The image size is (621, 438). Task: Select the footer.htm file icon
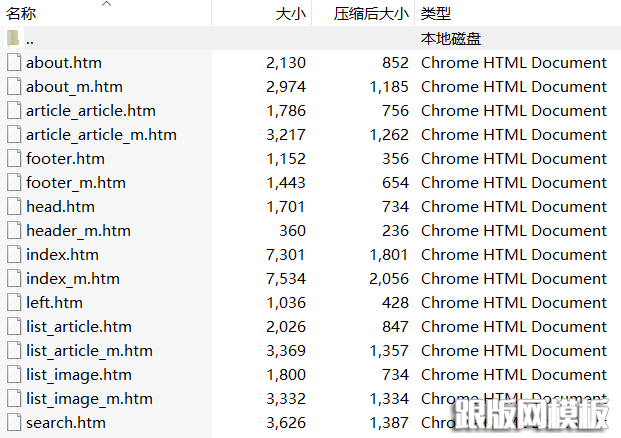(13, 158)
